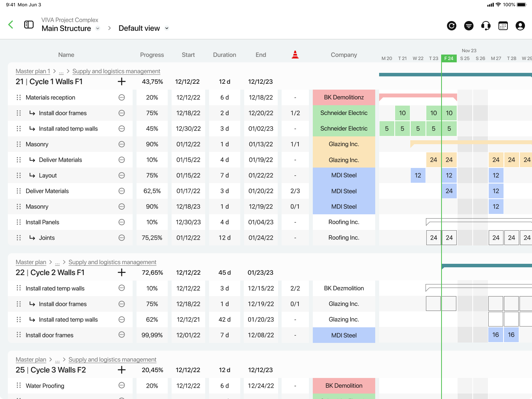Viewport: 532px width, 399px height.
Task: Open more options for Install Panels
Action: [x=122, y=222]
